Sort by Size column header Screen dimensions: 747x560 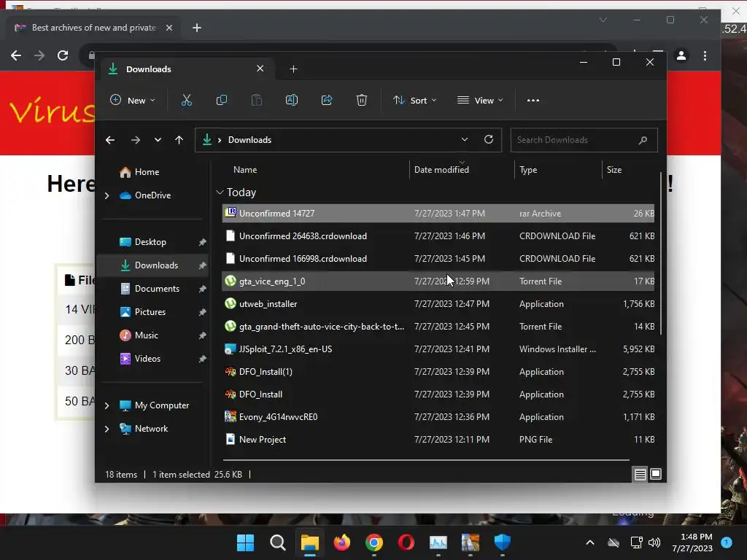pos(614,169)
